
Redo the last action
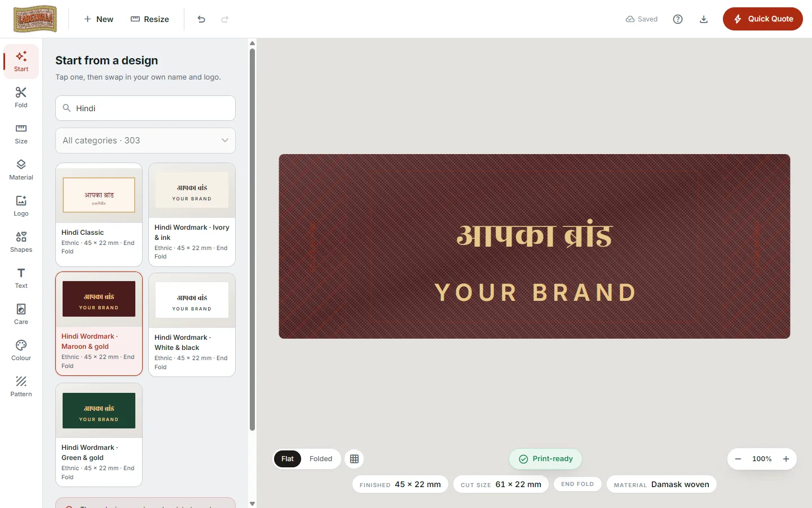coord(225,19)
